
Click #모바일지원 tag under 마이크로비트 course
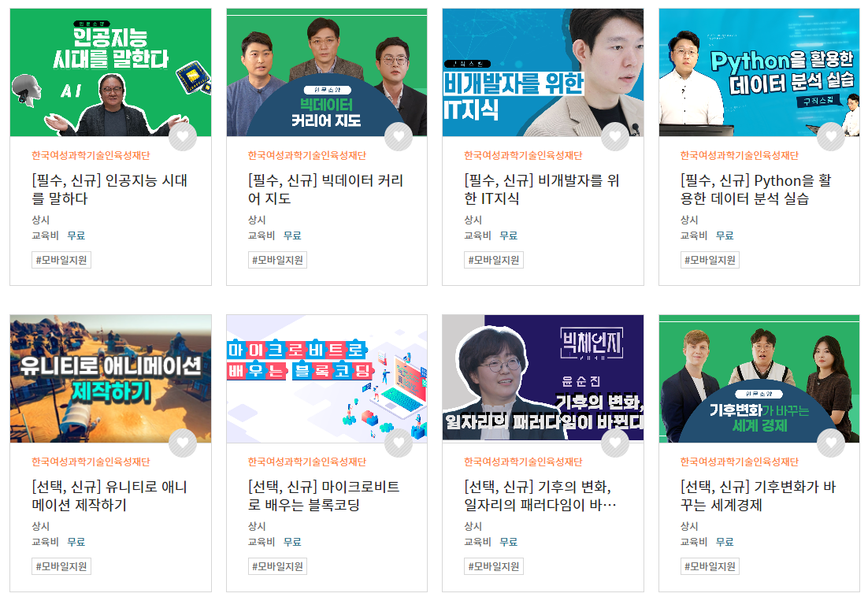[x=277, y=566]
